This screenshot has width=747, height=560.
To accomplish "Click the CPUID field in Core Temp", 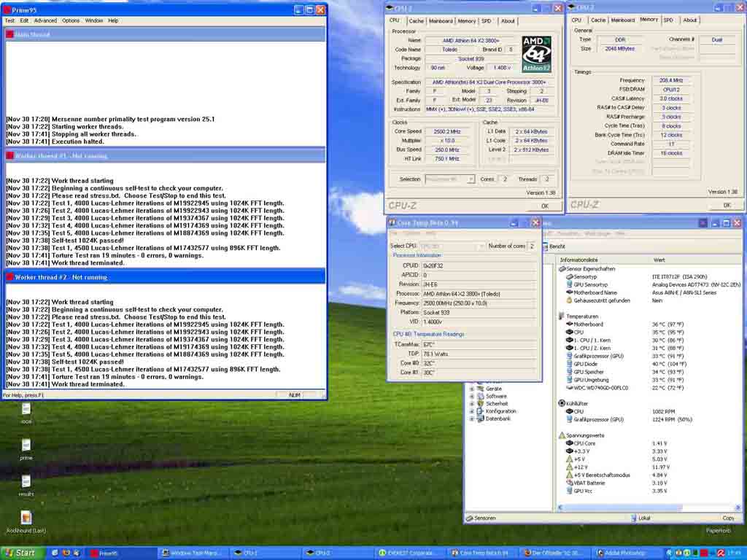I will pos(479,265).
